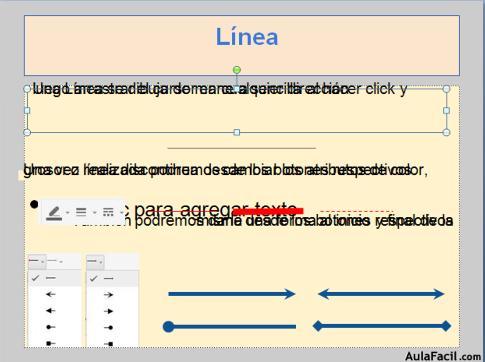Click the left-middle handle of the selected text box
This screenshot has height=362, width=485.
(27, 110)
